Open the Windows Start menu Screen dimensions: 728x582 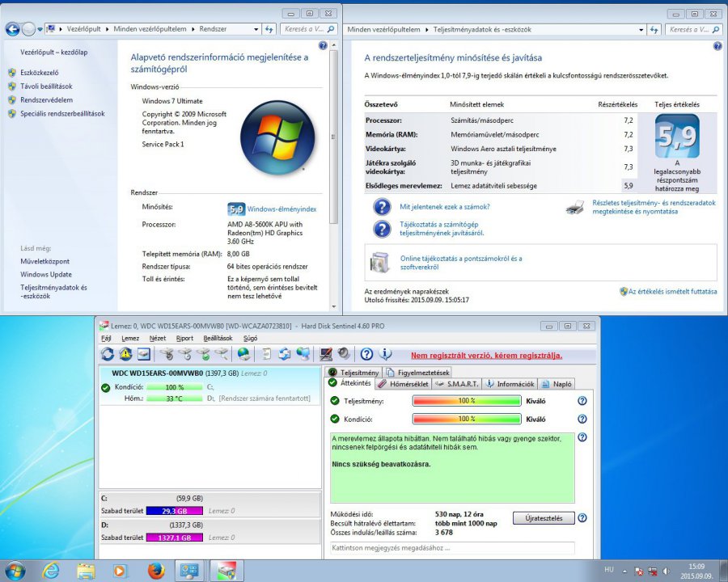pyautogui.click(x=14, y=571)
